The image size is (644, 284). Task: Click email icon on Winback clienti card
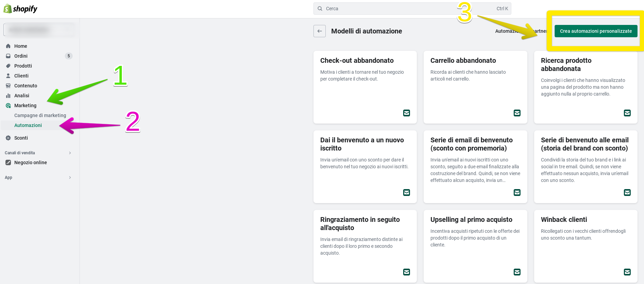click(x=627, y=272)
